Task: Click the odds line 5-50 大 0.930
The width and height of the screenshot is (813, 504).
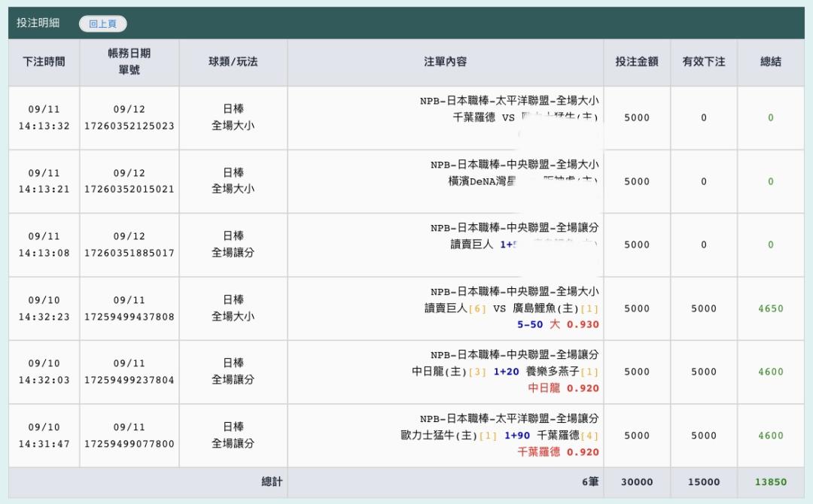Action: (558, 324)
